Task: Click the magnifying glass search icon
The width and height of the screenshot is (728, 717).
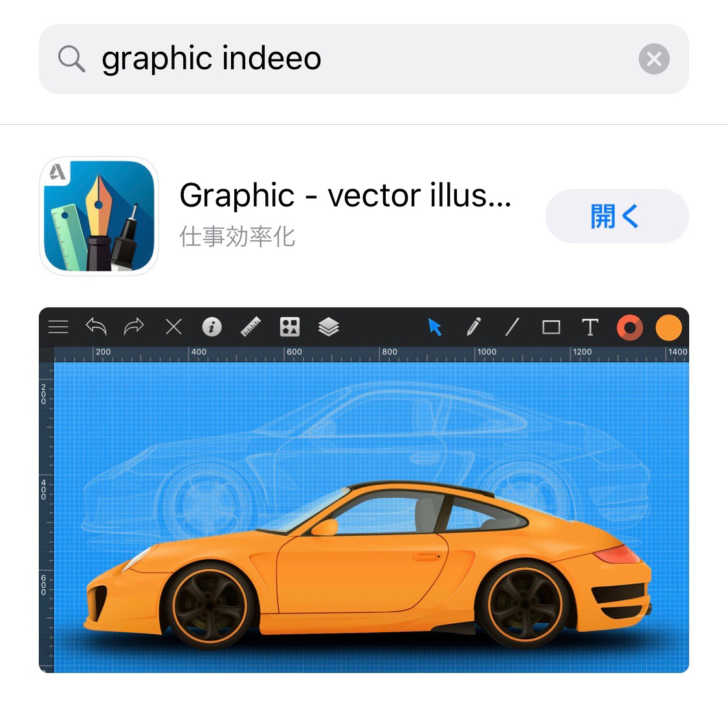Action: (71, 59)
